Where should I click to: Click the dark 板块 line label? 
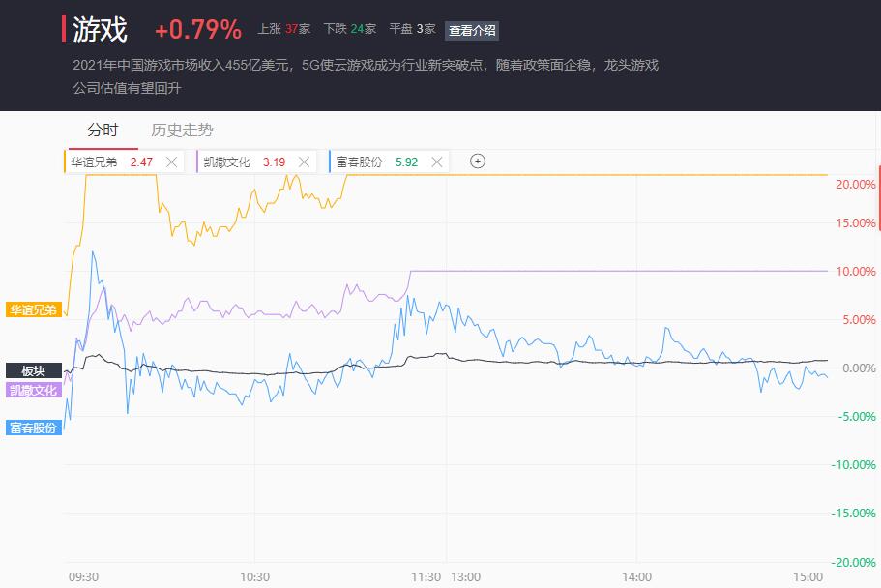(x=33, y=370)
